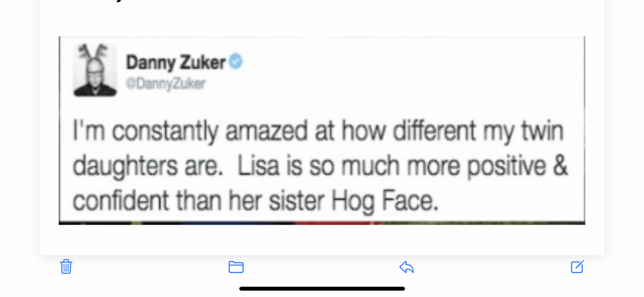Tap the home indicator bar
This screenshot has width=644, height=297.
tap(322, 288)
